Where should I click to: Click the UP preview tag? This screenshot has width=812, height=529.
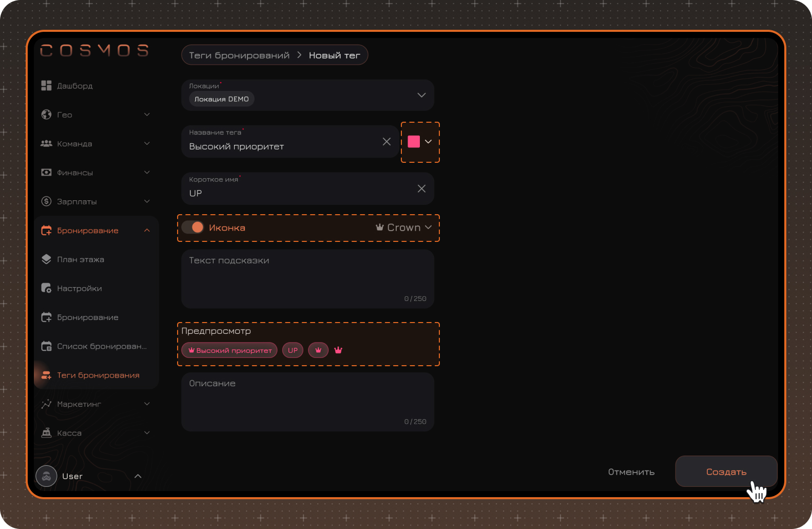pyautogui.click(x=293, y=350)
